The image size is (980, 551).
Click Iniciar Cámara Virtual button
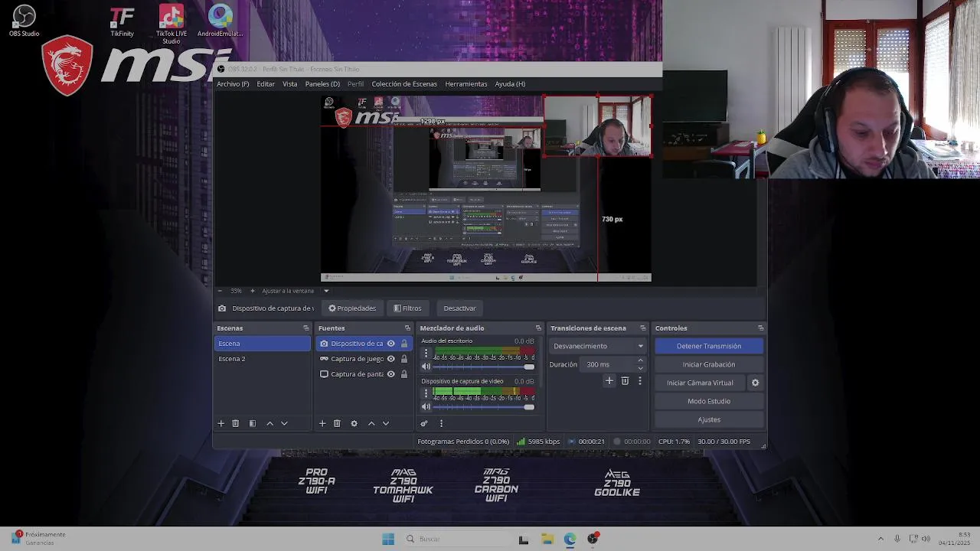[700, 383]
